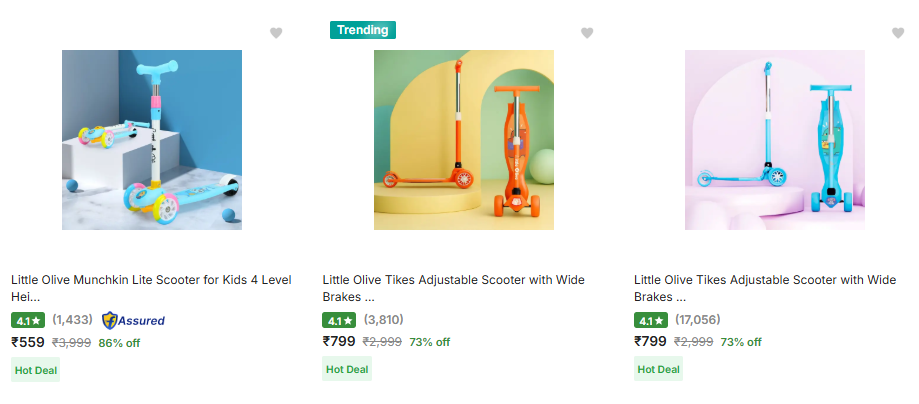Toggle wishlist heart on the orange scooter
Screen dimensions: 919x404
588,33
